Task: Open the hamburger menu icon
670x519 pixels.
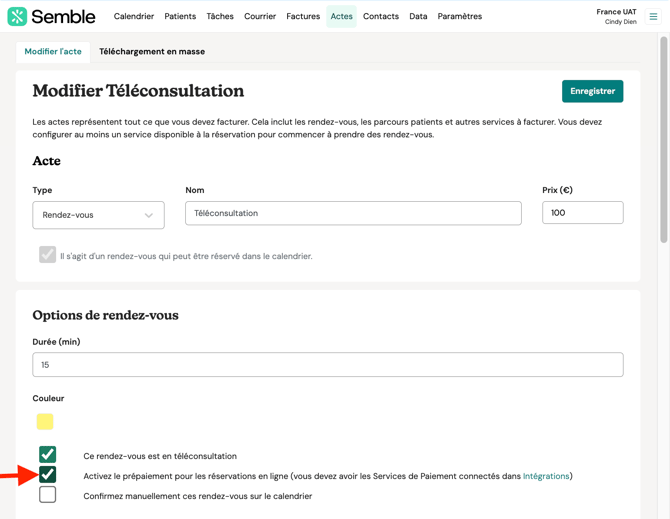Action: coord(653,16)
